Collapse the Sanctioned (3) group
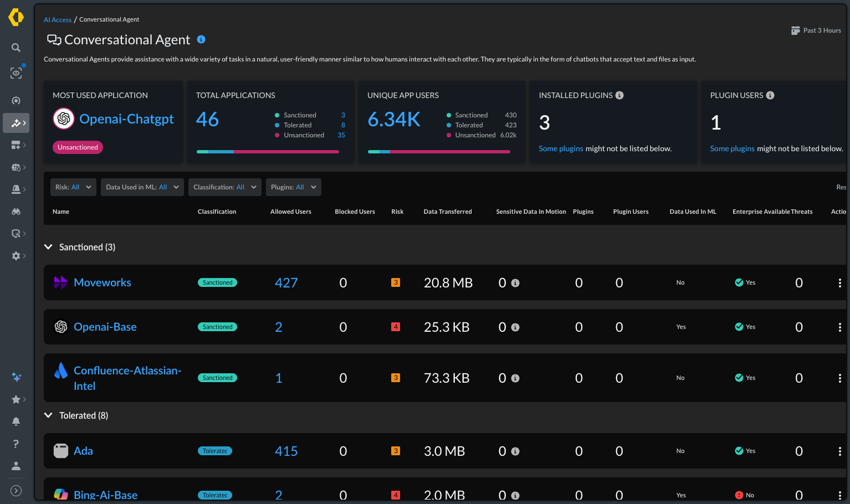 48,247
